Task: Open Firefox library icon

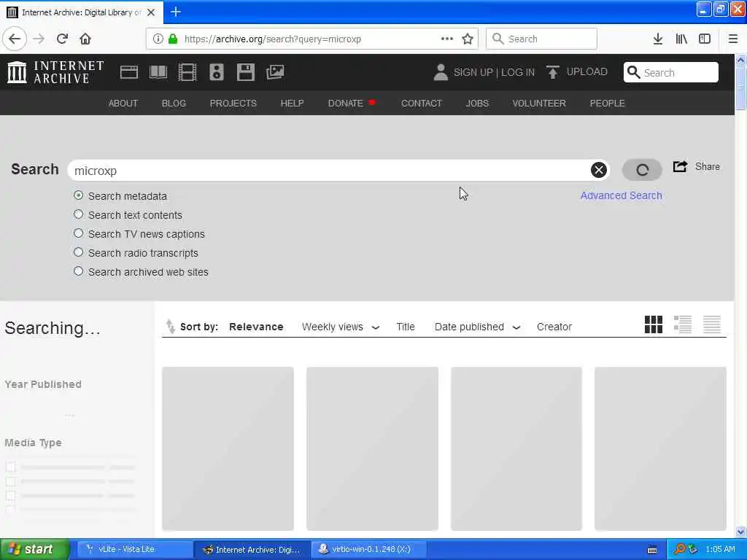Action: 681,39
